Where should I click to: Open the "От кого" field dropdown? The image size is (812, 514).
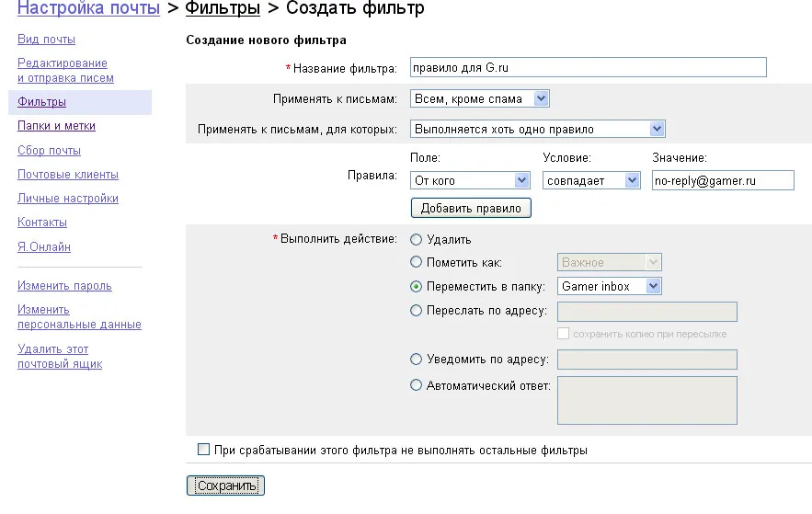click(471, 180)
